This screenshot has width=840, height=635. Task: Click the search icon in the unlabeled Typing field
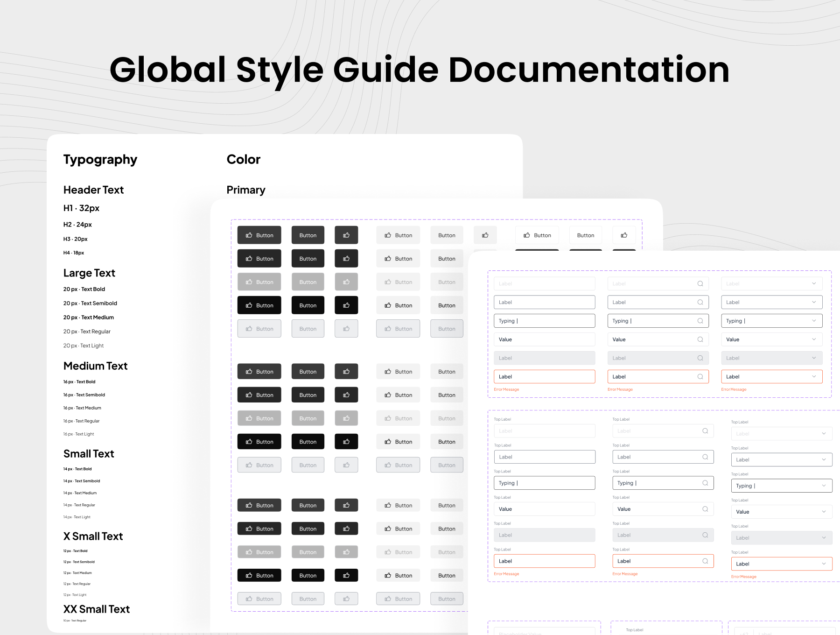tap(700, 321)
